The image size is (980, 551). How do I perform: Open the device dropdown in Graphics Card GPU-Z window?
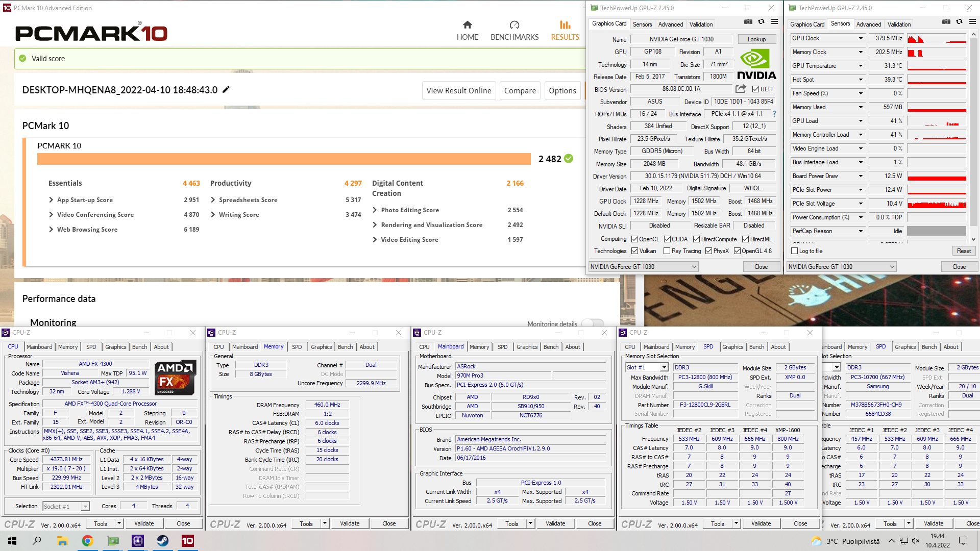point(643,266)
